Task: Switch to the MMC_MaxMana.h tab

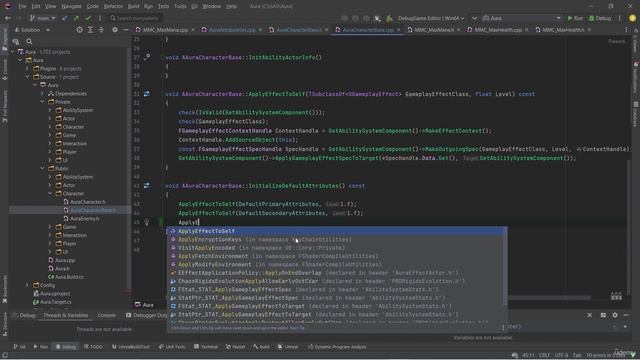Action: [x=434, y=30]
